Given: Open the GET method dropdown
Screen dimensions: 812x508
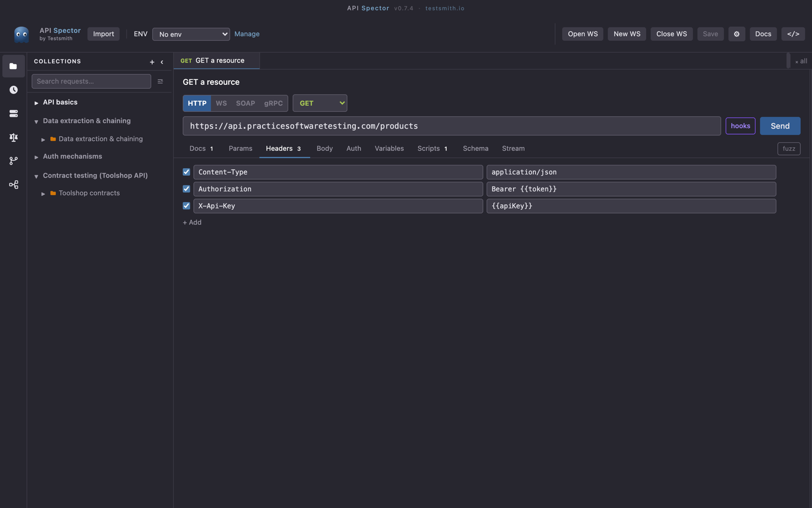Looking at the screenshot, I should 320,103.
